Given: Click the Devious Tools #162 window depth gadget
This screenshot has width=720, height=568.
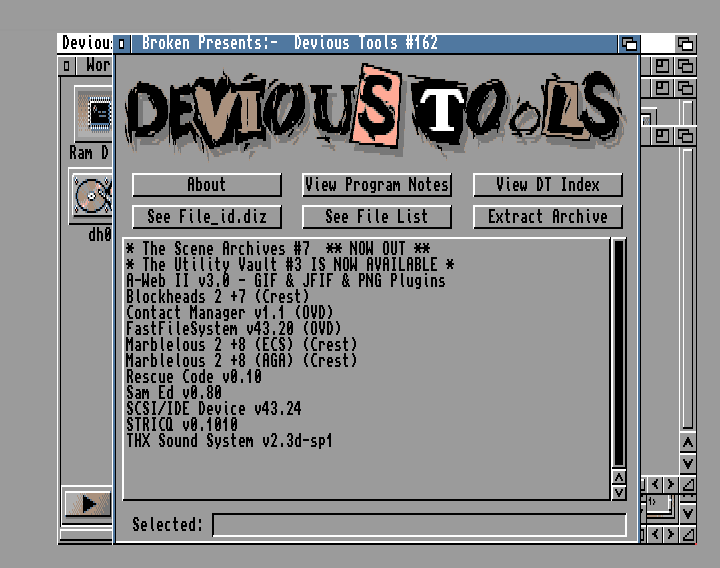Looking at the screenshot, I should click(x=628, y=43).
